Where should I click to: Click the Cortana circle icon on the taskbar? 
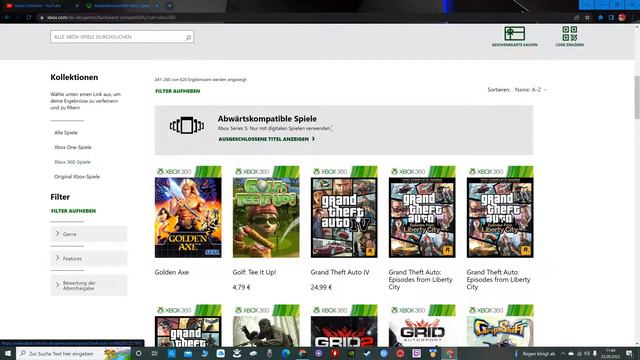click(138, 353)
